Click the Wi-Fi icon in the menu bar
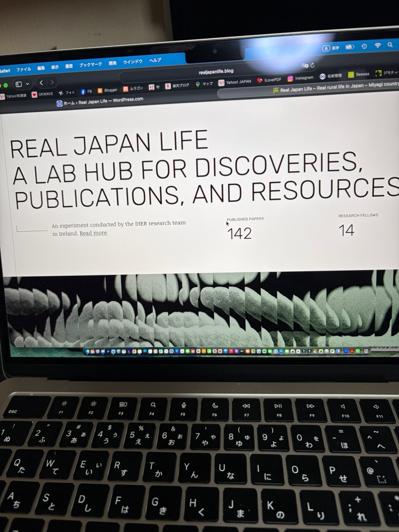The width and height of the screenshot is (399, 532). [378, 45]
